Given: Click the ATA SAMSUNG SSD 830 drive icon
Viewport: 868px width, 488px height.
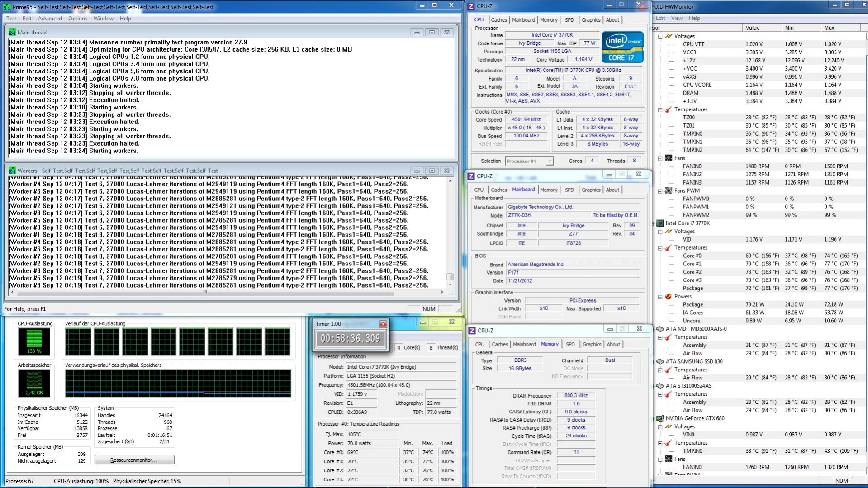Looking at the screenshot, I should pyautogui.click(x=660, y=361).
